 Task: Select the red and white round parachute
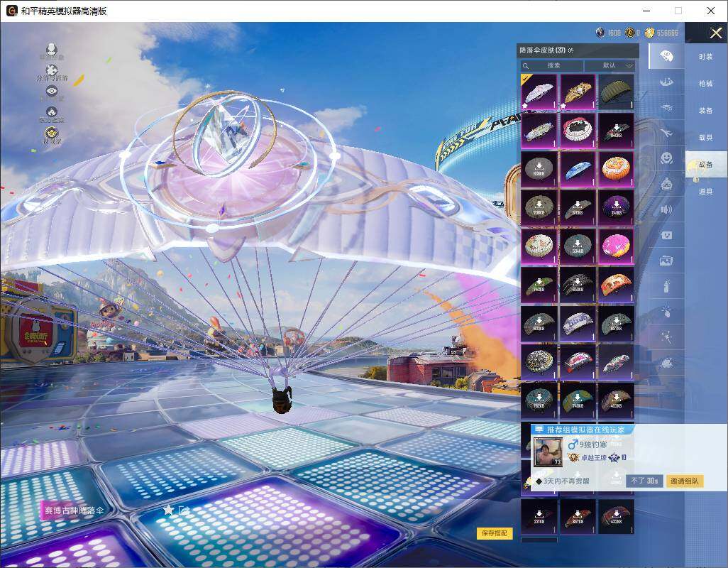click(x=577, y=131)
